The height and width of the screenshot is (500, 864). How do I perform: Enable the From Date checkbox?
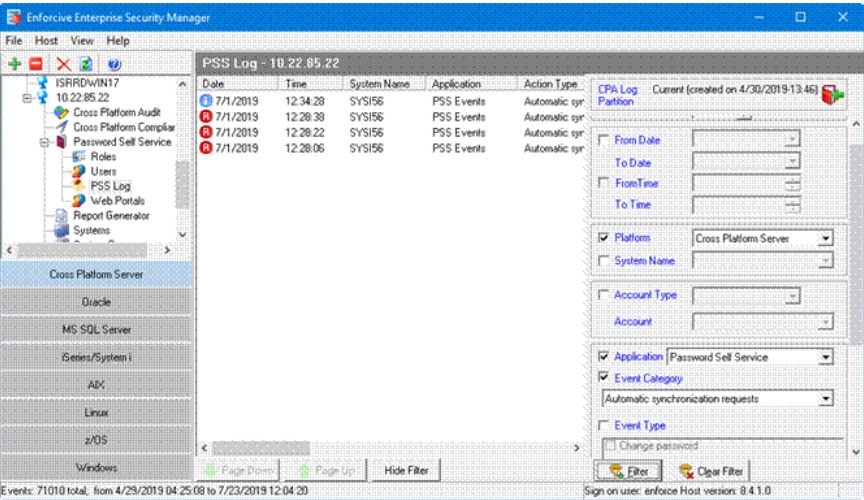[x=603, y=140]
